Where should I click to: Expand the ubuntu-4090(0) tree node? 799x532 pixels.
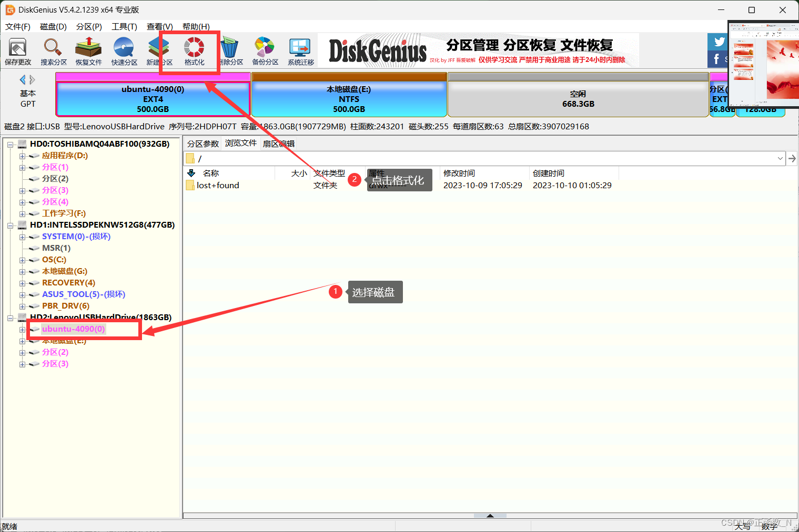(x=22, y=329)
